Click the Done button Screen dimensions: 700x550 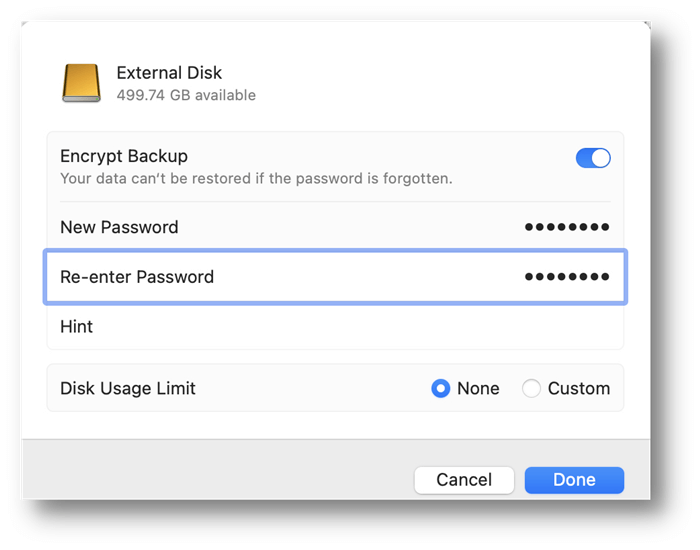coord(574,480)
